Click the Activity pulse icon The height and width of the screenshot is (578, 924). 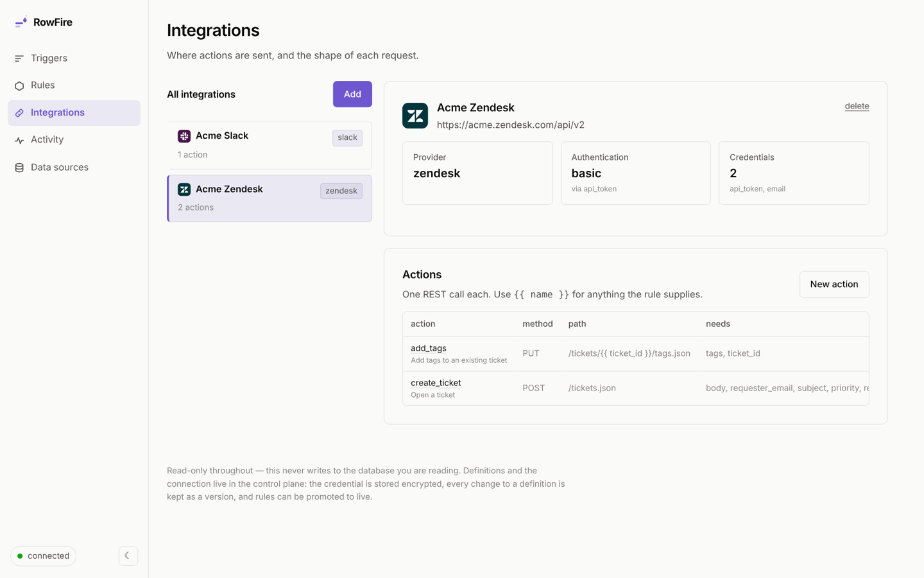19,140
